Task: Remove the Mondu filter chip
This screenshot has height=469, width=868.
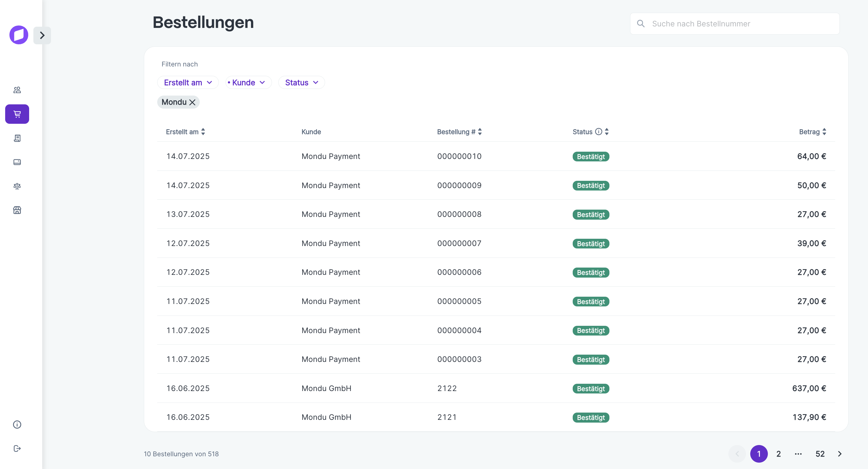Action: pyautogui.click(x=192, y=102)
